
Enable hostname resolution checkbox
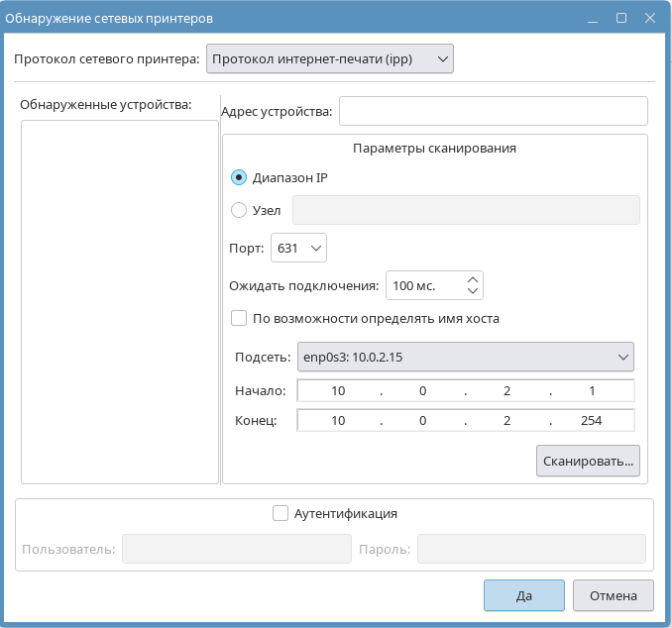coord(238,319)
